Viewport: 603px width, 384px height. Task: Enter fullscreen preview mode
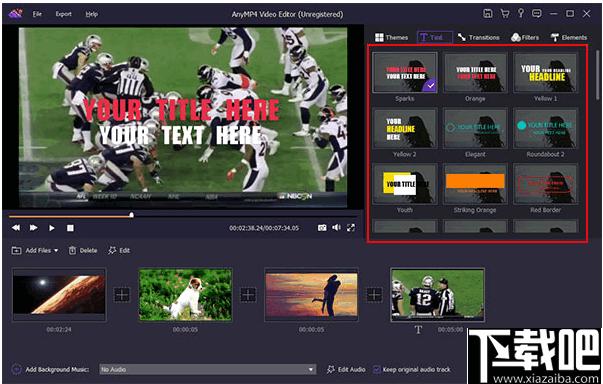pyautogui.click(x=351, y=228)
